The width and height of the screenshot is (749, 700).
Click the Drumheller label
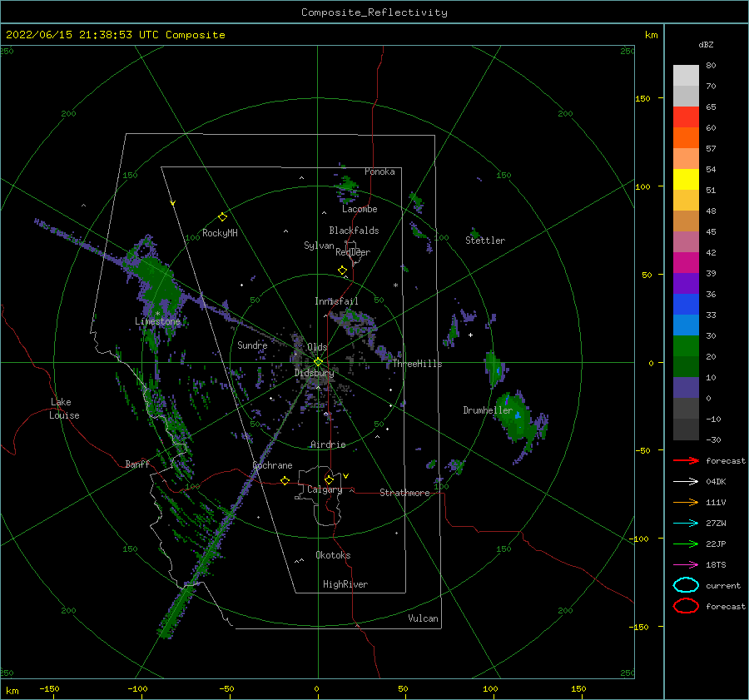pyautogui.click(x=488, y=410)
